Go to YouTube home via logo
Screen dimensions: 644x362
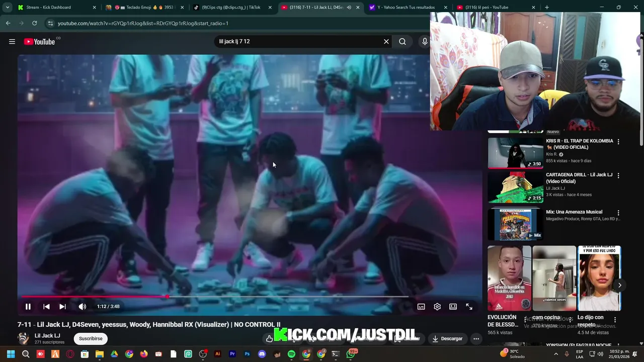(x=39, y=42)
